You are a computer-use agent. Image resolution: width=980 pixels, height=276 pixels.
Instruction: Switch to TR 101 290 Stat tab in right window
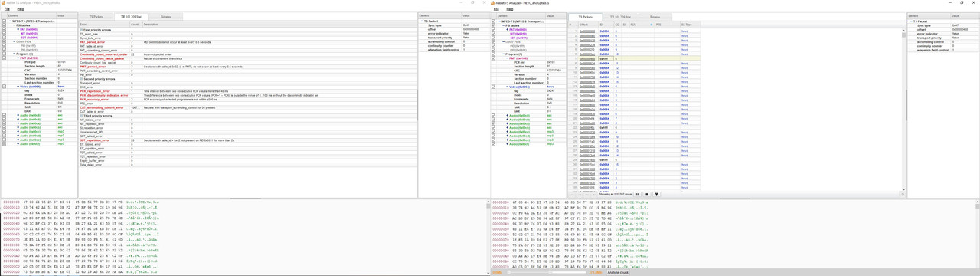click(x=620, y=16)
